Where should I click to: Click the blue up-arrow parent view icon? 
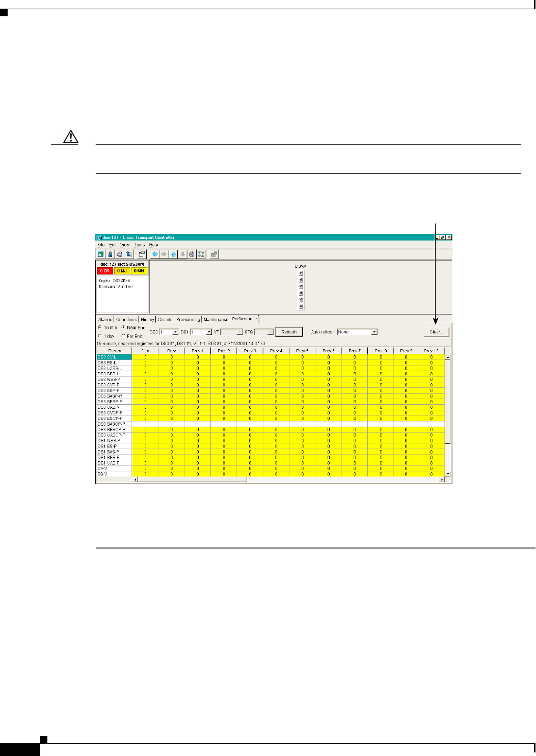tap(174, 254)
